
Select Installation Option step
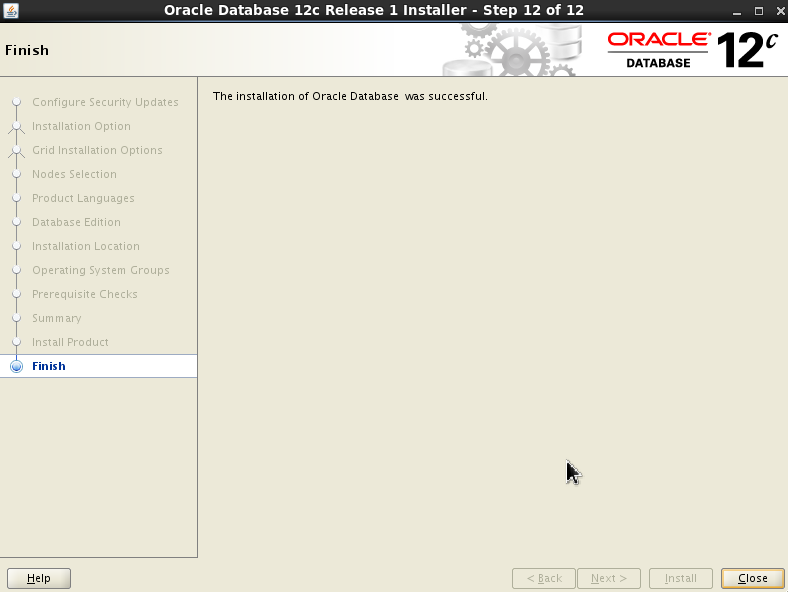pos(81,126)
